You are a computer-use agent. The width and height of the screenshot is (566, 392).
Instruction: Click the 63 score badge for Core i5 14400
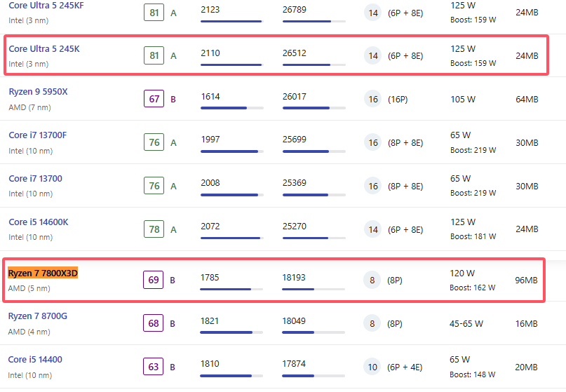[154, 367]
